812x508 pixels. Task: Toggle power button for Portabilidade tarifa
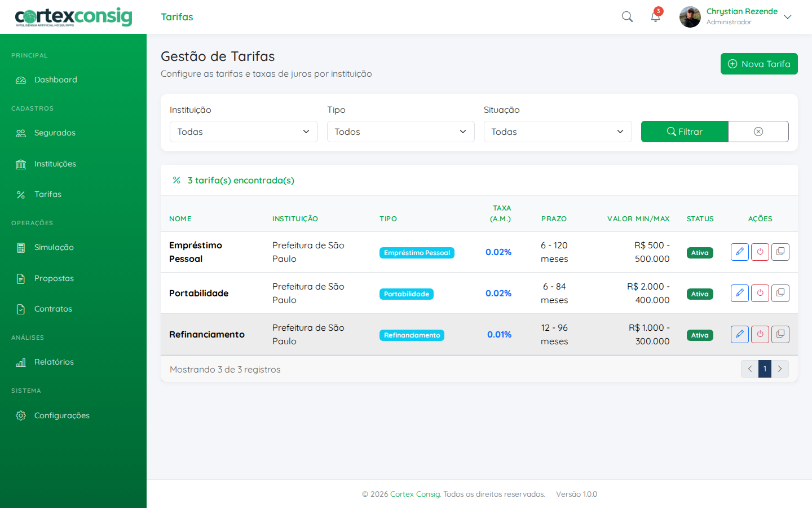760,293
